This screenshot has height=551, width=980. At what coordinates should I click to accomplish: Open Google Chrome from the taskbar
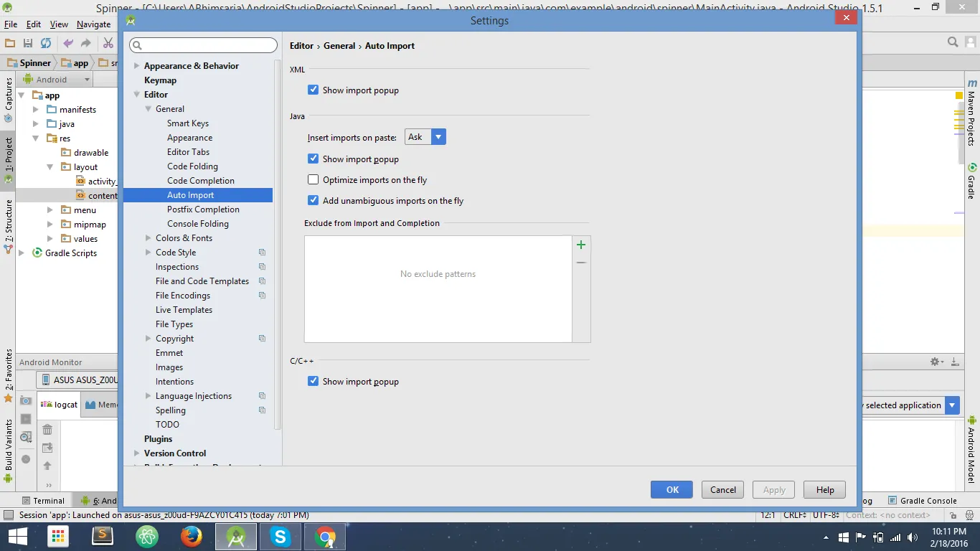pos(325,537)
